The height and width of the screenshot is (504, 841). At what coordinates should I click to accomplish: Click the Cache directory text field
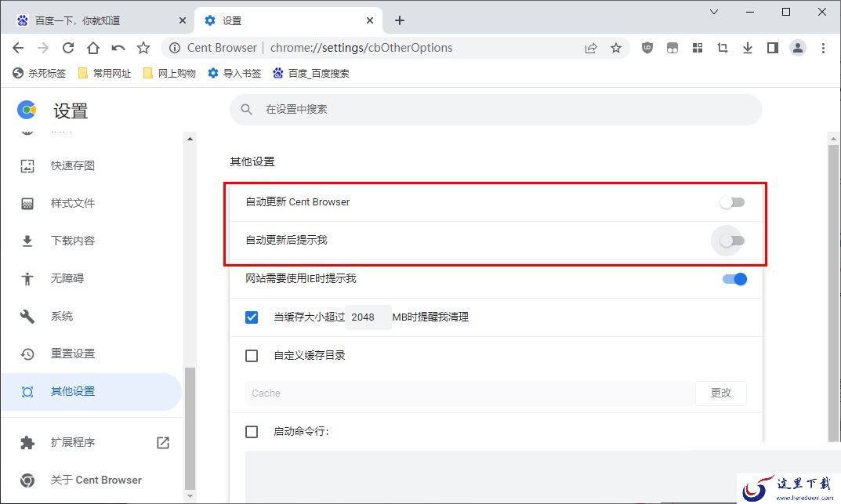[x=469, y=393]
